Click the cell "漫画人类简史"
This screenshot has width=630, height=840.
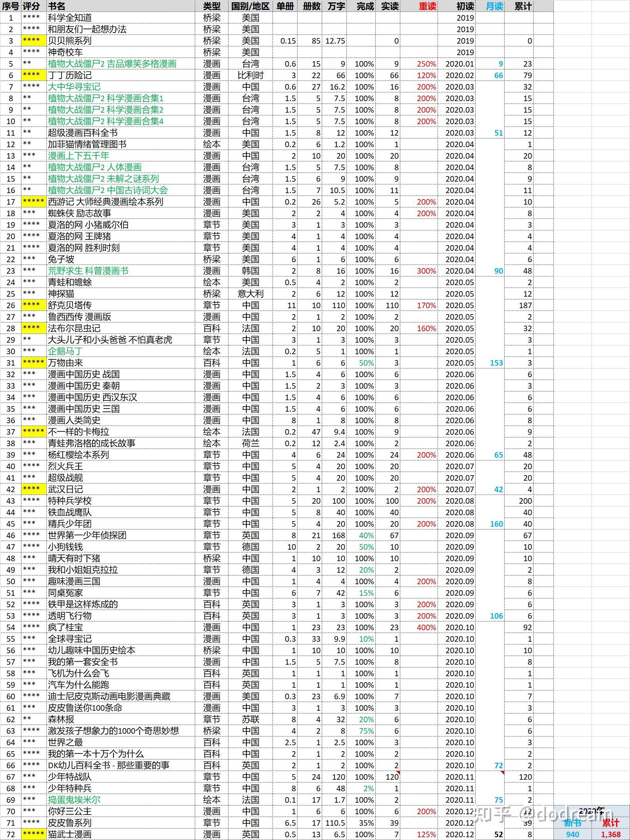point(74,420)
